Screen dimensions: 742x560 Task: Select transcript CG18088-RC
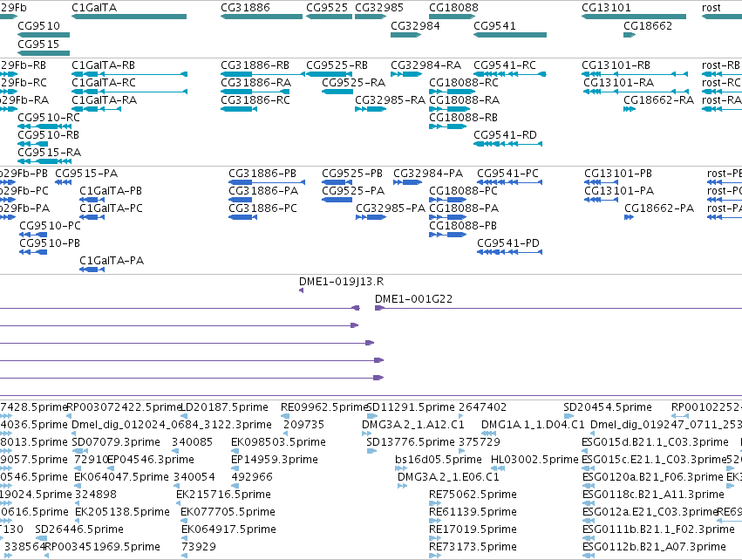pos(464,82)
